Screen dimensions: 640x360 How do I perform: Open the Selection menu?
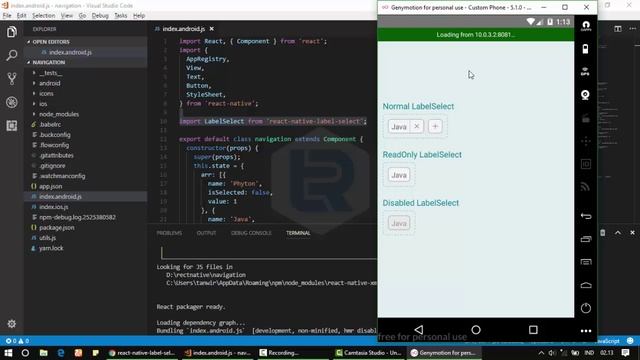[44, 16]
